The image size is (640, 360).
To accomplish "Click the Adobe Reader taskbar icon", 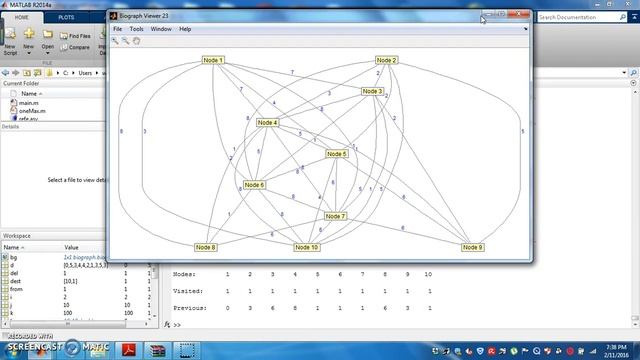I will [129, 350].
